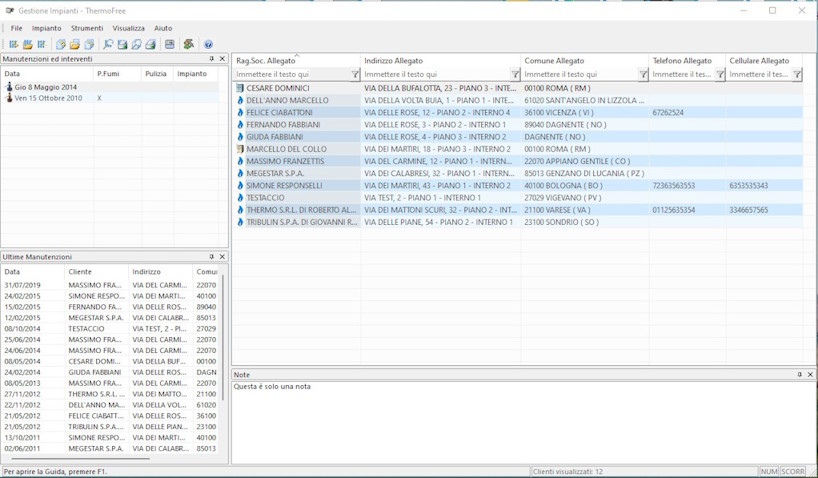Select the 08/10/2014 TESTACCIO maintenance entry
The height and width of the screenshot is (478, 818).
(110, 329)
